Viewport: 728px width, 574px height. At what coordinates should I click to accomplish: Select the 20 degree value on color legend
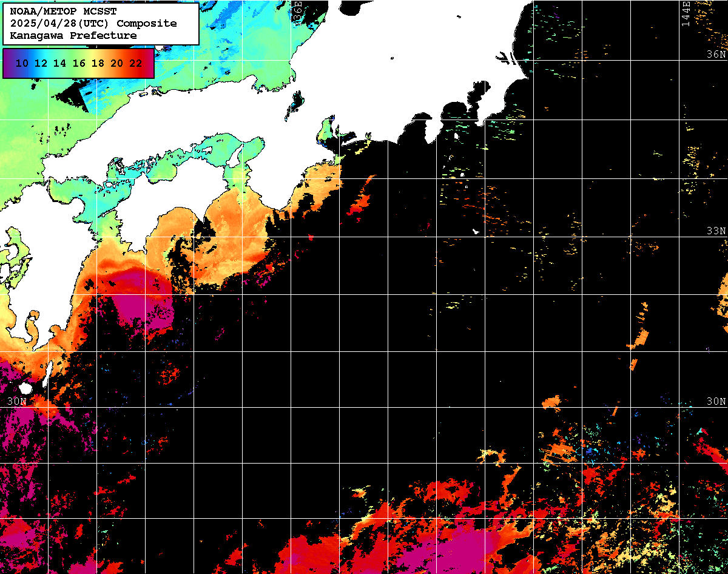point(117,63)
